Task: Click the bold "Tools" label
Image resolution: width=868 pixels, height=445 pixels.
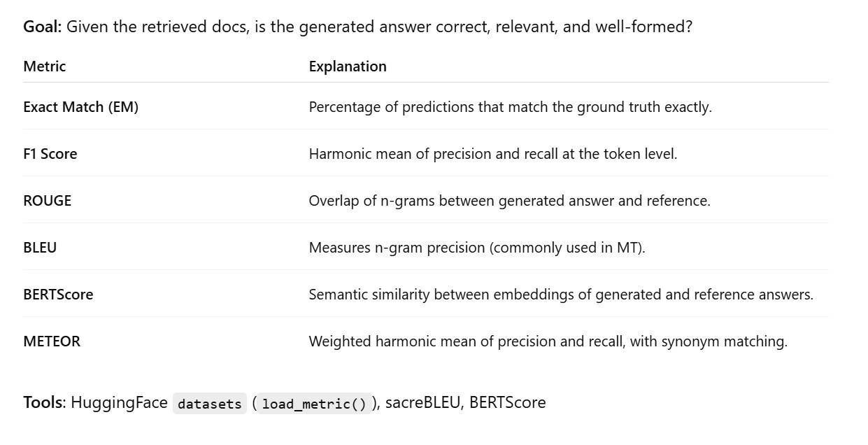Action: pos(43,402)
